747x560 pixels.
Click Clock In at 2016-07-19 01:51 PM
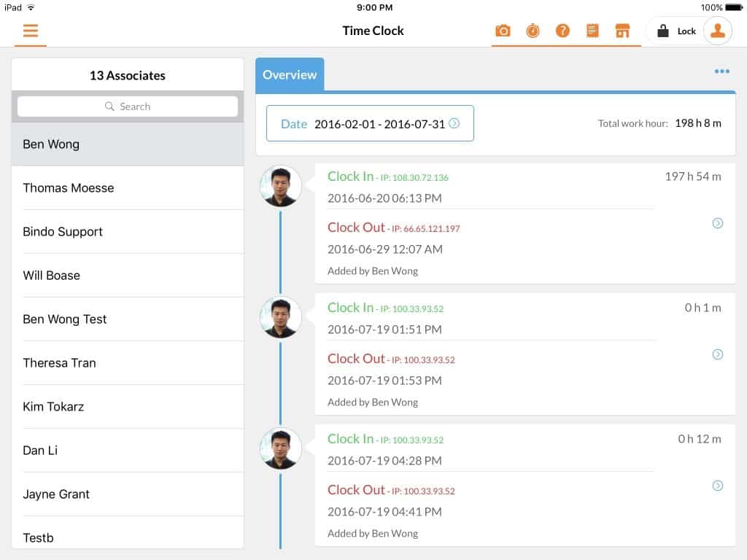pyautogui.click(x=350, y=308)
